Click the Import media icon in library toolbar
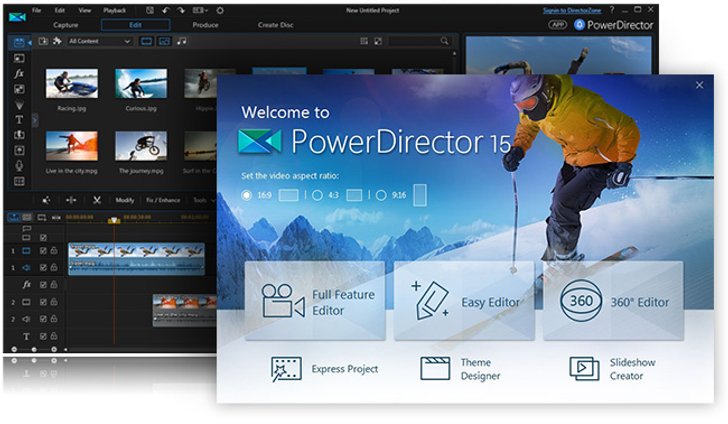Viewport: 728px width, 424px height. click(43, 41)
